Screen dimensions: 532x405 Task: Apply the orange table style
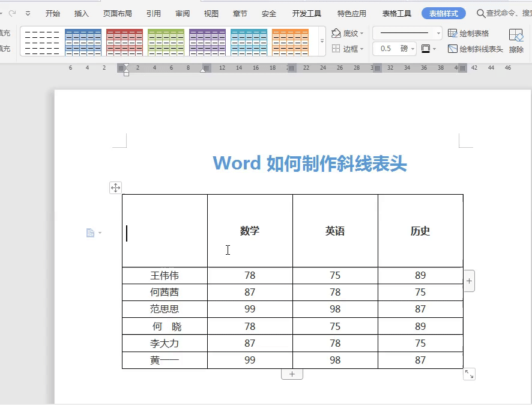coord(290,42)
